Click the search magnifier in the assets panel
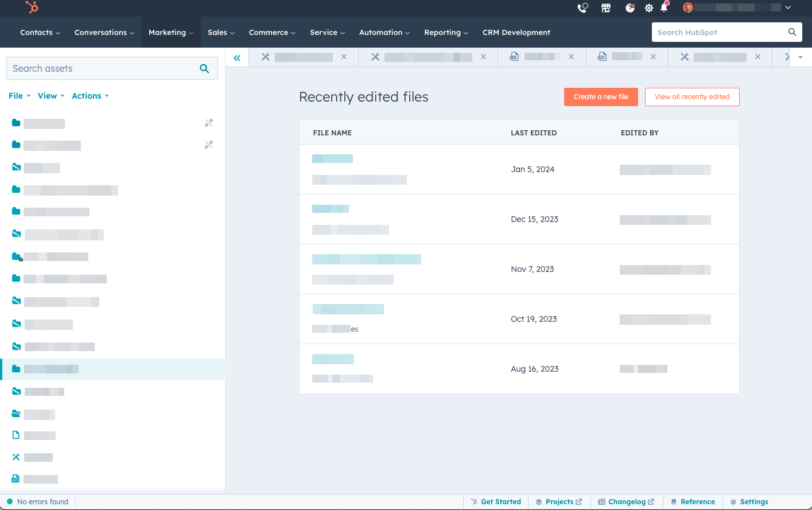Image resolution: width=812 pixels, height=510 pixels. pos(204,68)
